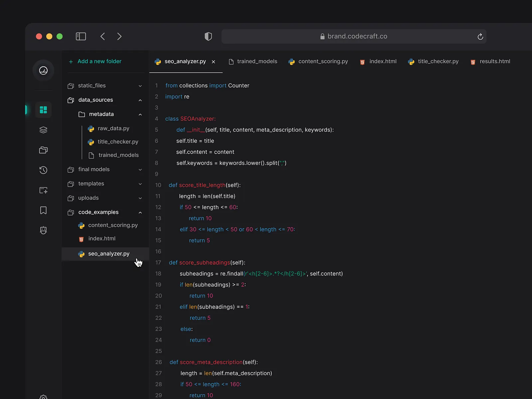
Task: Reload the page with refresh button
Action: pos(480,37)
